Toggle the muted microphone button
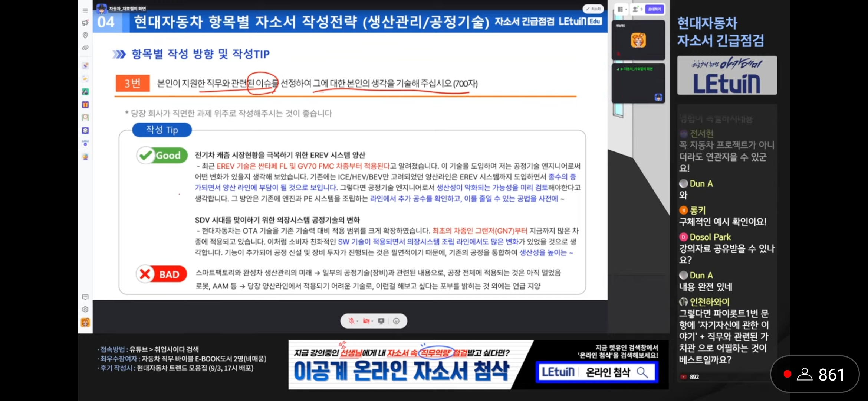 (351, 321)
